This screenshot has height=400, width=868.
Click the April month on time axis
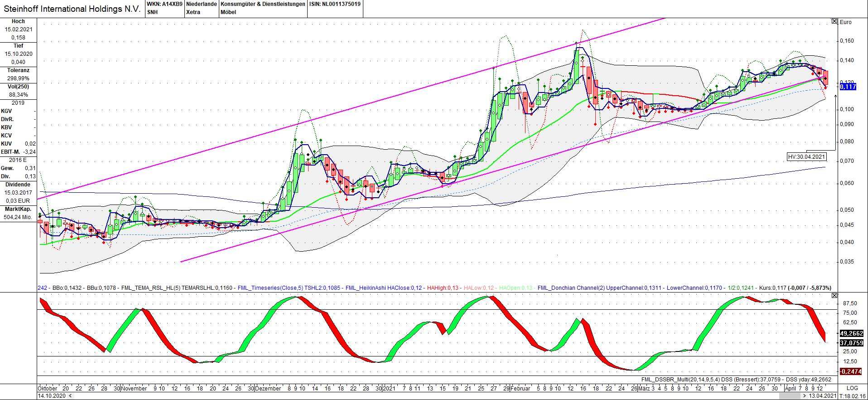791,388
